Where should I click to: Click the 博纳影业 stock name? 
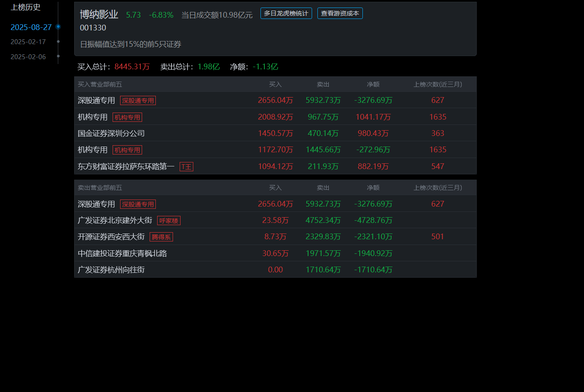99,15
